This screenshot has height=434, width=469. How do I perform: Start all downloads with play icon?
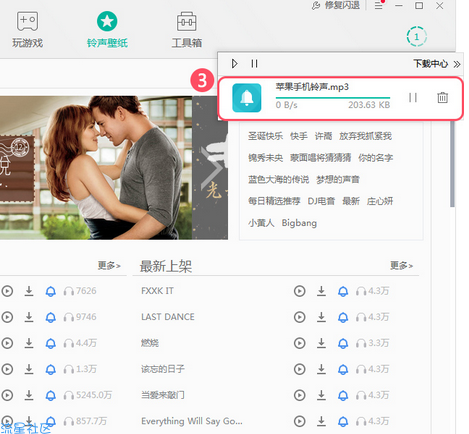pyautogui.click(x=234, y=63)
